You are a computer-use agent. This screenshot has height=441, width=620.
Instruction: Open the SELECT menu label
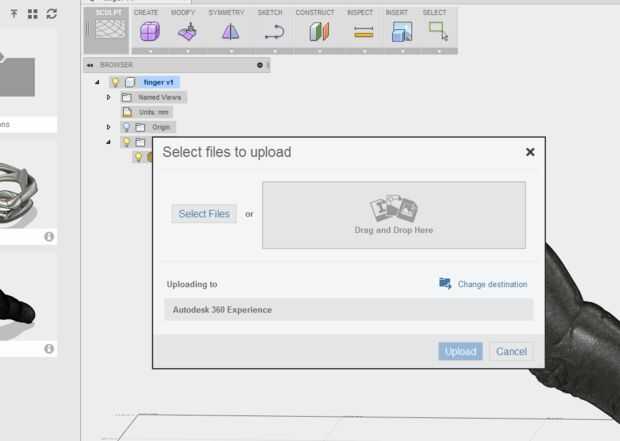(434, 12)
